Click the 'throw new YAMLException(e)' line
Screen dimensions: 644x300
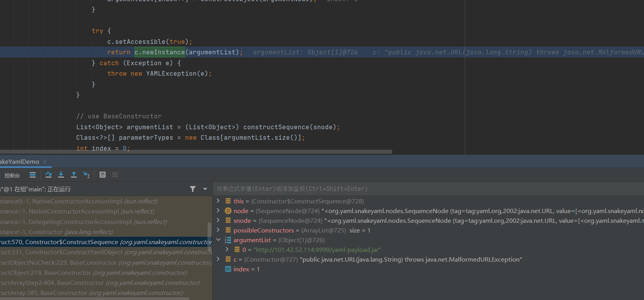159,73
